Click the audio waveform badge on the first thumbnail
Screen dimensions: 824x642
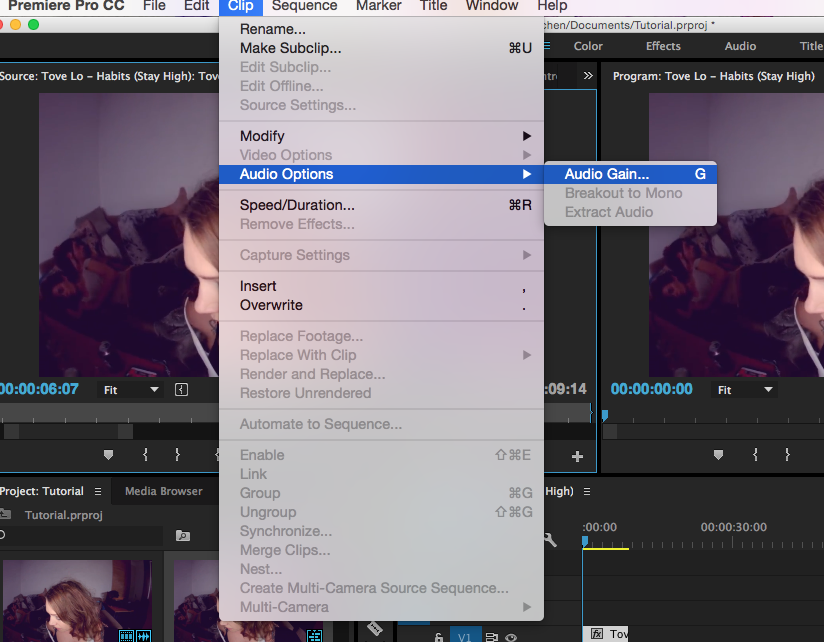tap(144, 636)
